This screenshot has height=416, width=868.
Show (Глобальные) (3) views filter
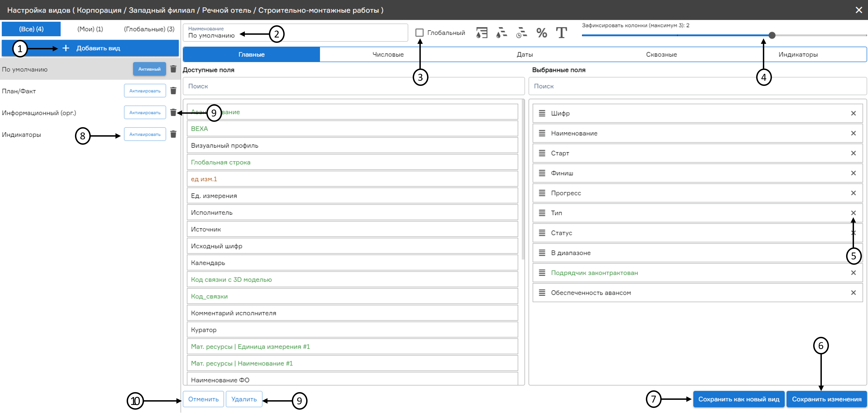pos(149,29)
